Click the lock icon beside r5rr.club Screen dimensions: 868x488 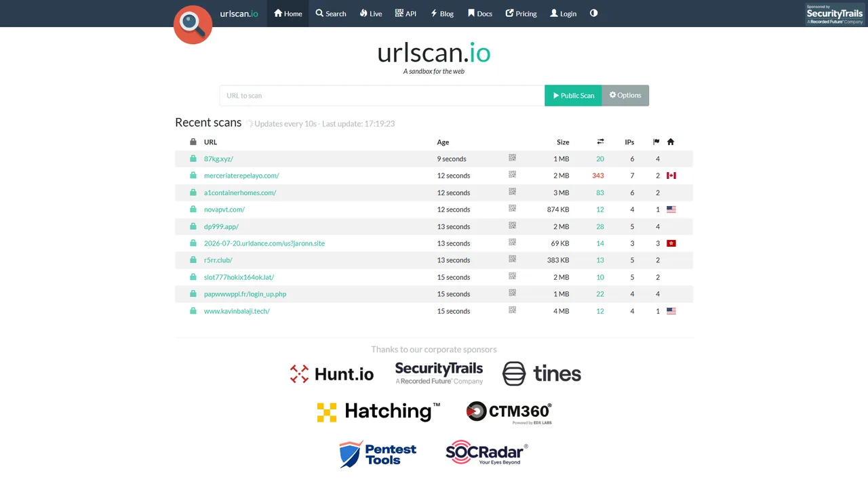click(x=193, y=260)
